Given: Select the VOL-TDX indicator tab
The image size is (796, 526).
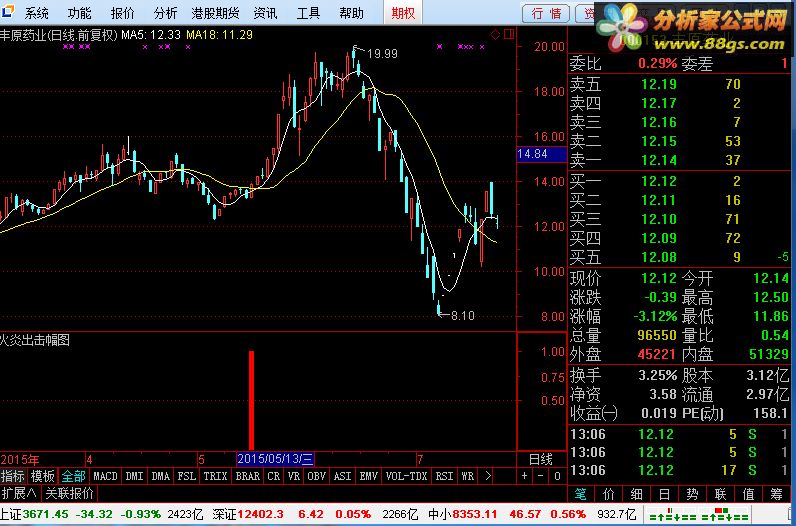Looking at the screenshot, I should (x=406, y=476).
